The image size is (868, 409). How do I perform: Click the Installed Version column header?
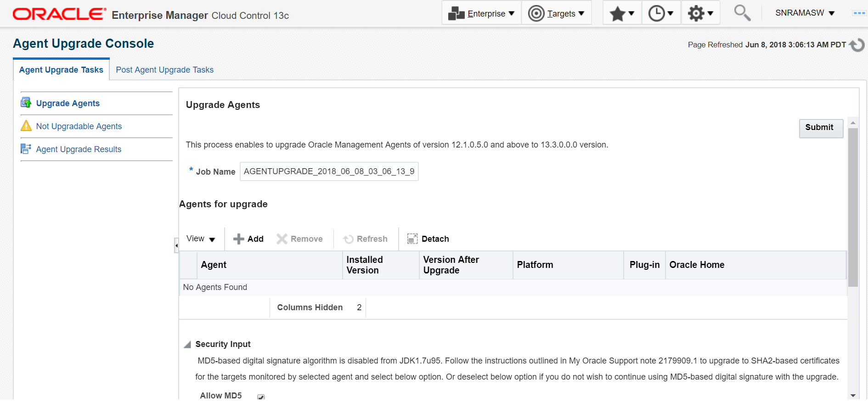pos(381,265)
